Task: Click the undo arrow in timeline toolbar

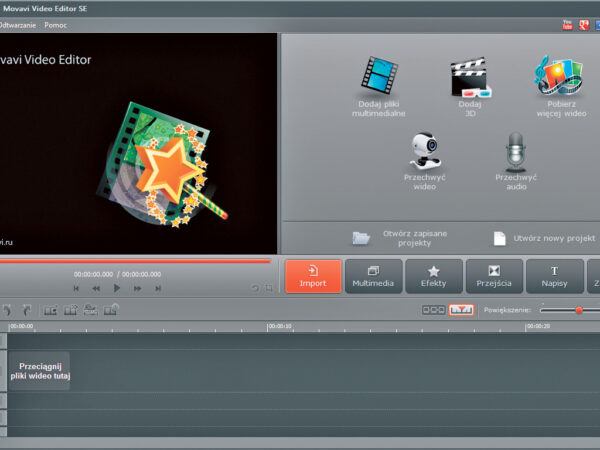Action: tap(6, 311)
